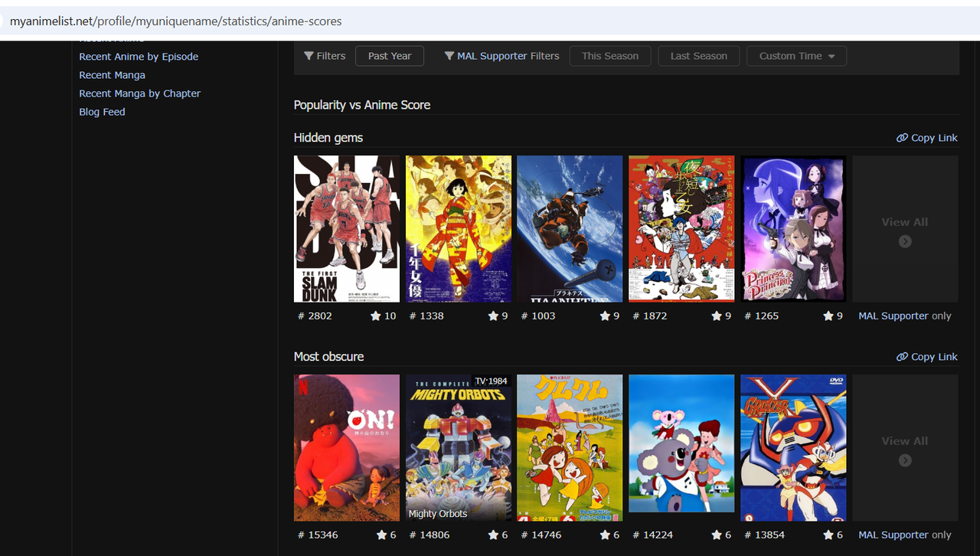Click the rank text # 14746
This screenshot has width=980, height=556.
[541, 535]
